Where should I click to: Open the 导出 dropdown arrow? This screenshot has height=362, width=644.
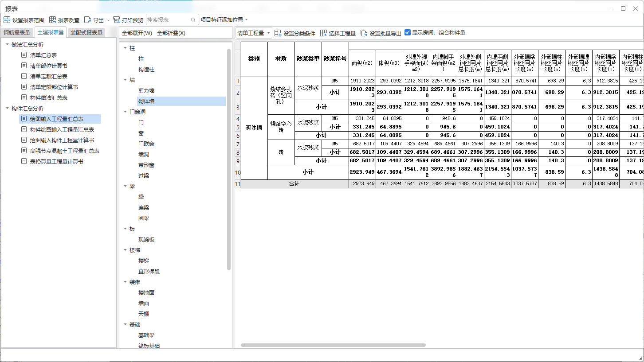108,20
